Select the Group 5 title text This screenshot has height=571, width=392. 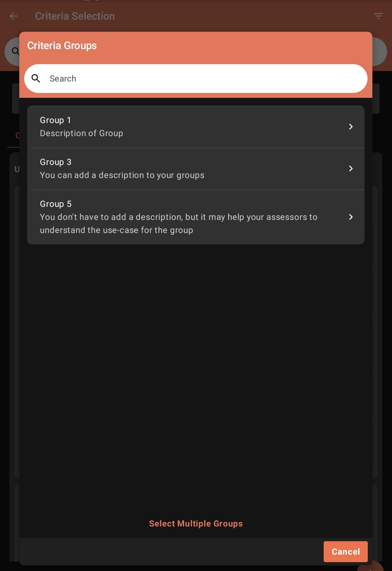click(x=56, y=204)
